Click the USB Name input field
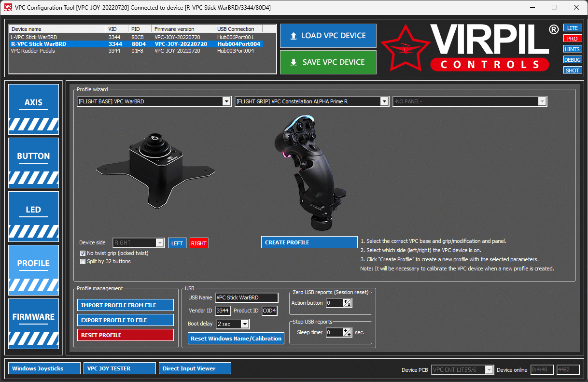Image resolution: width=588 pixels, height=382 pixels. click(246, 297)
